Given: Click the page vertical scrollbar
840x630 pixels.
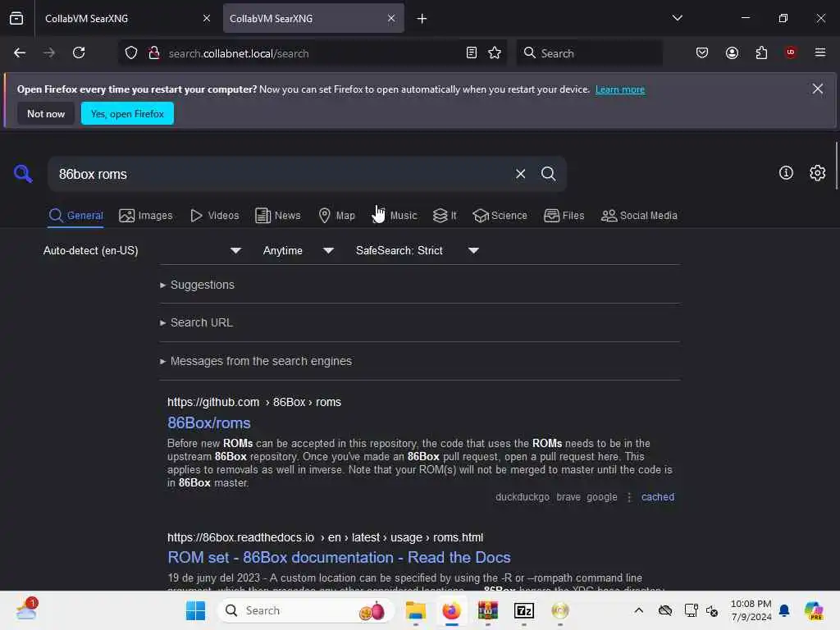Looking at the screenshot, I should coord(836,166).
